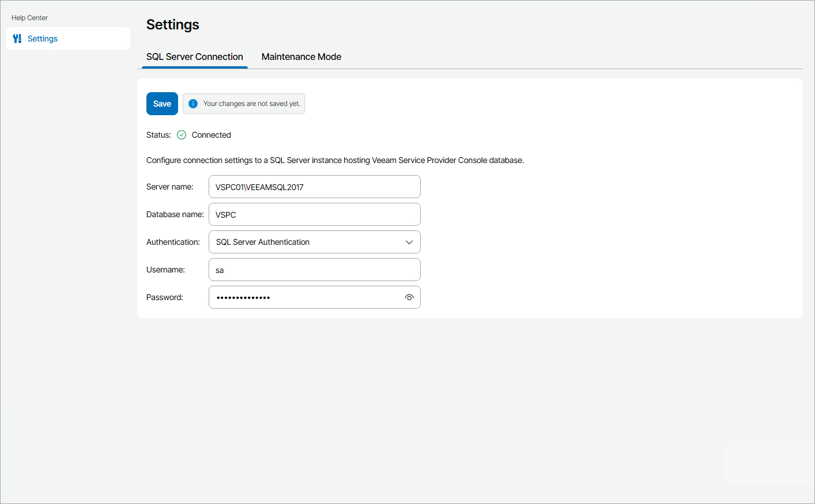Viewport: 815px width, 504px height.
Task: Click the Settings page heading
Action: coord(173,25)
